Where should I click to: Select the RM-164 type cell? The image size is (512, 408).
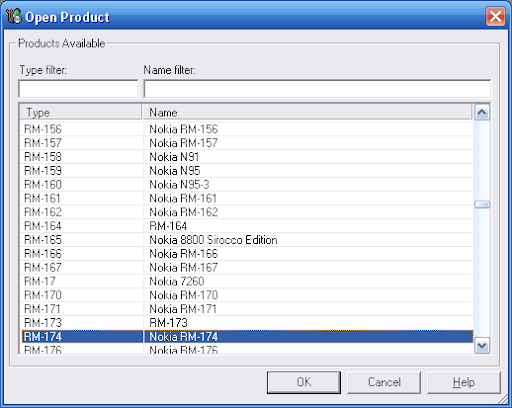pyautogui.click(x=82, y=226)
